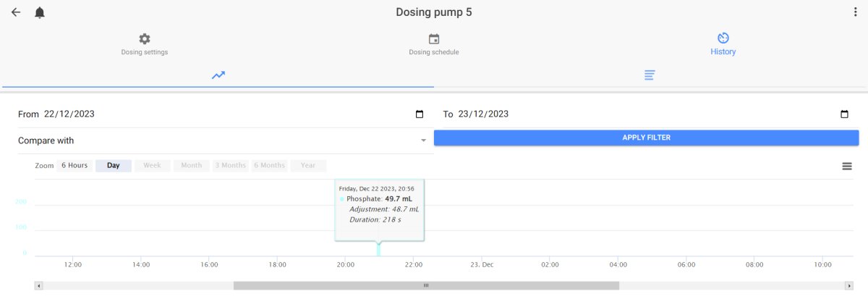The width and height of the screenshot is (868, 299).
Task: Open the three-dot overflow menu
Action: click(x=856, y=12)
